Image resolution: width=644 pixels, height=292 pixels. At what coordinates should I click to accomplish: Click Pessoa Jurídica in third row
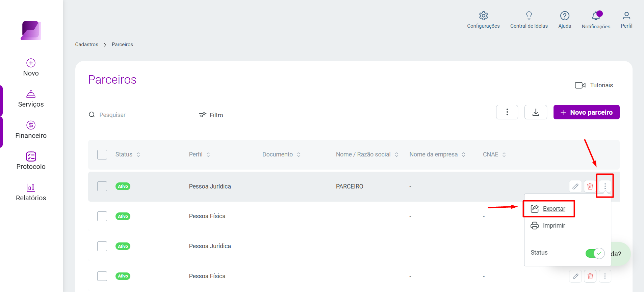pos(210,246)
